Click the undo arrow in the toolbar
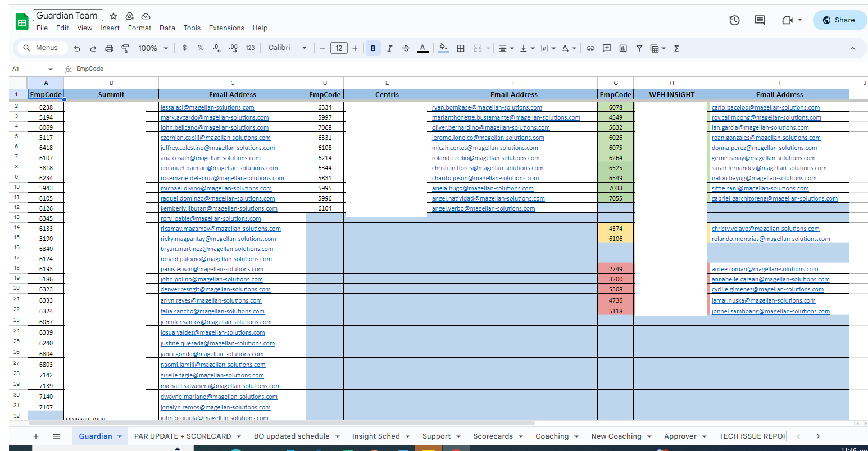The width and height of the screenshot is (868, 451). (x=77, y=48)
